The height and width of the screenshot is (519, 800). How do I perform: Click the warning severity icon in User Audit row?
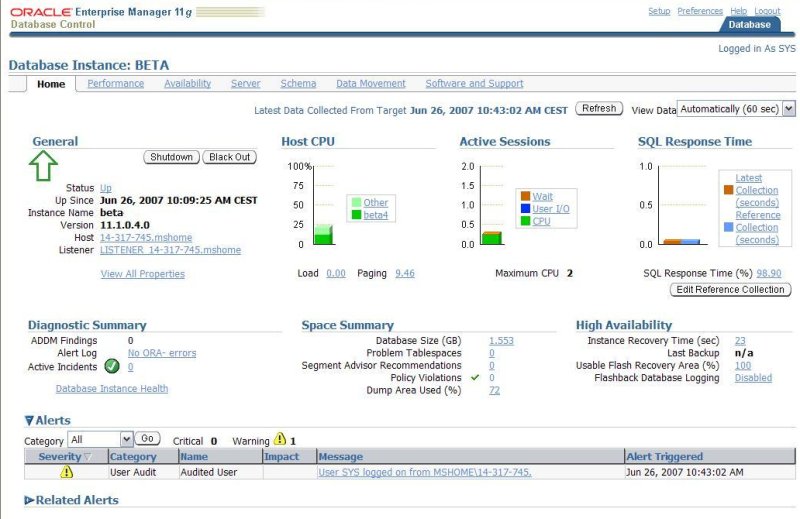tap(66, 472)
